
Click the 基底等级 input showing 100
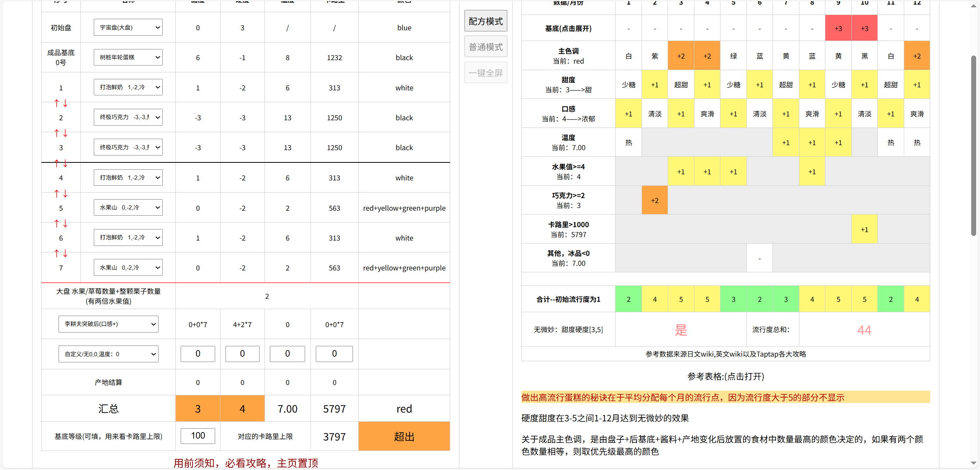[x=198, y=436]
